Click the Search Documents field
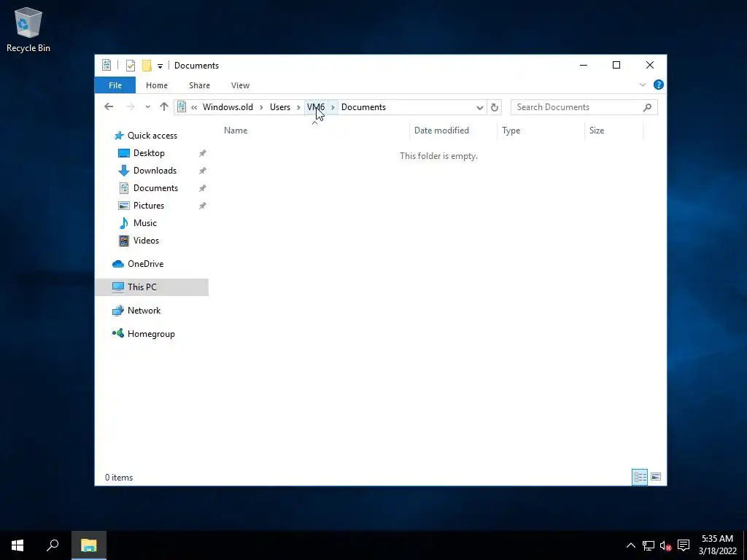Image resolution: width=747 pixels, height=560 pixels. [x=584, y=107]
